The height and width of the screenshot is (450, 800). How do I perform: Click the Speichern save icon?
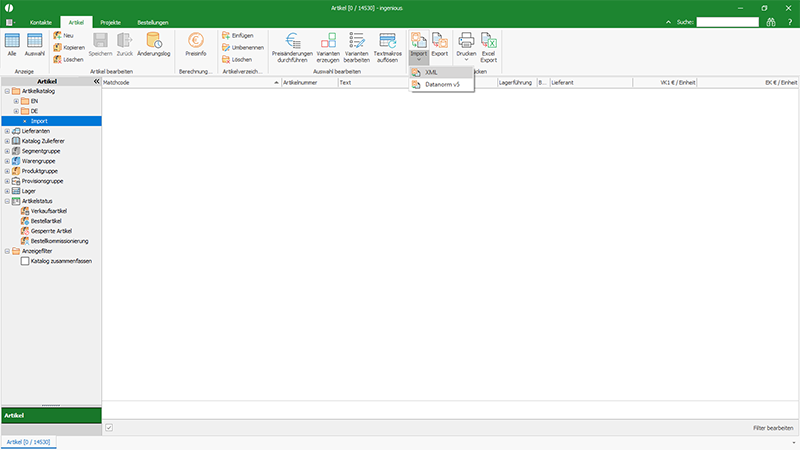pyautogui.click(x=100, y=44)
